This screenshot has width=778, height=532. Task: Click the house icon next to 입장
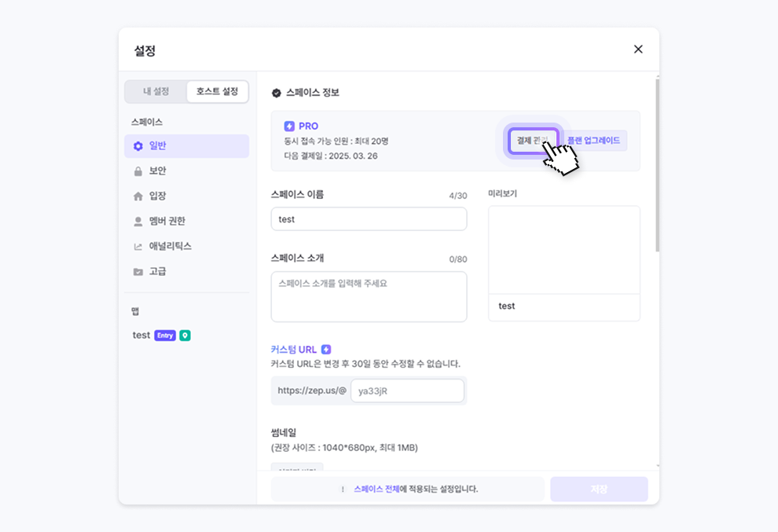pyautogui.click(x=138, y=196)
